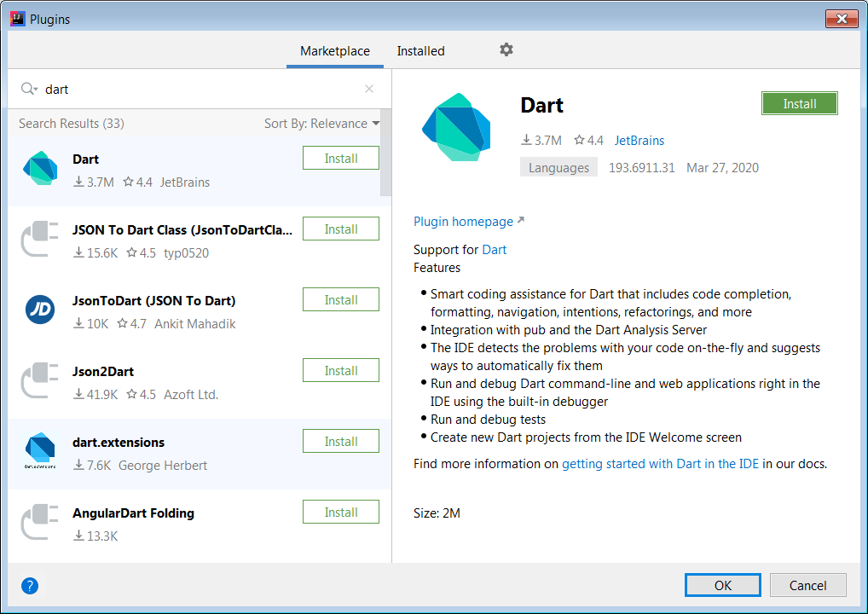This screenshot has height=614, width=868.
Task: Switch to the Installed tab
Action: coord(420,51)
